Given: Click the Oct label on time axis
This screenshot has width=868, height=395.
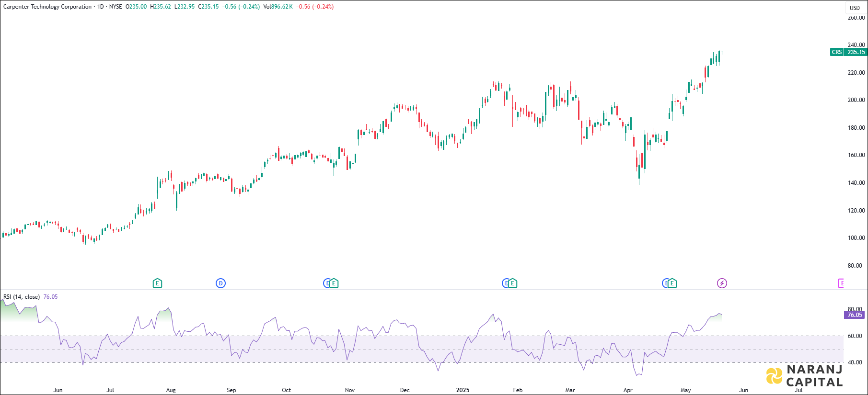Looking at the screenshot, I should 286,390.
